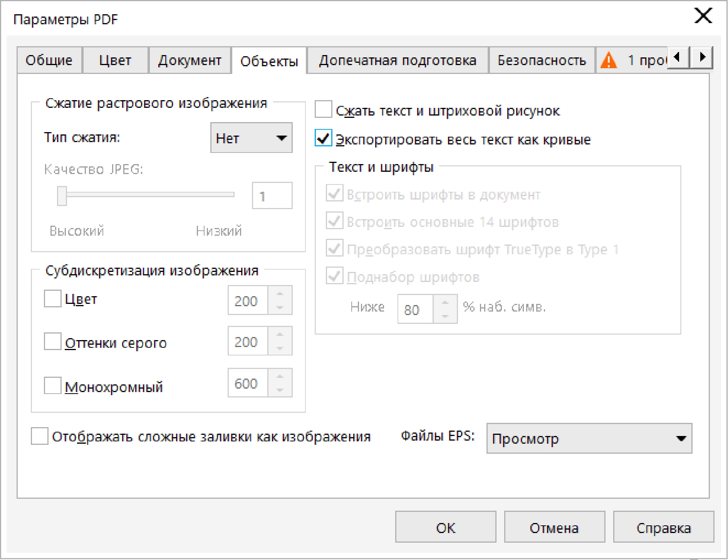Enable Оттенки серого subsampling checkbox
Viewport: 728px width, 560px height.
pos(52,341)
